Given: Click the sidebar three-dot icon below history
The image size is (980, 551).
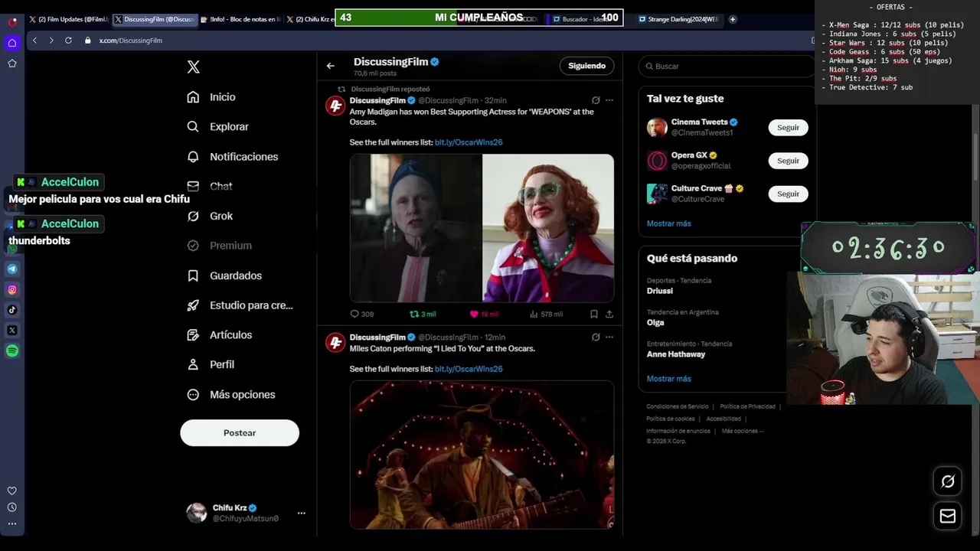Looking at the screenshot, I should tap(12, 524).
